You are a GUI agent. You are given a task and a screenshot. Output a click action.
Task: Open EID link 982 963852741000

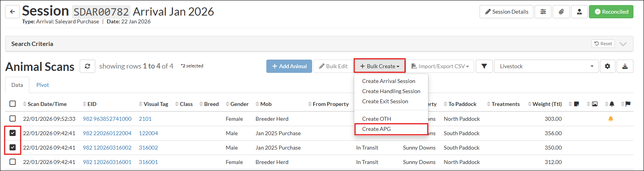pos(107,119)
